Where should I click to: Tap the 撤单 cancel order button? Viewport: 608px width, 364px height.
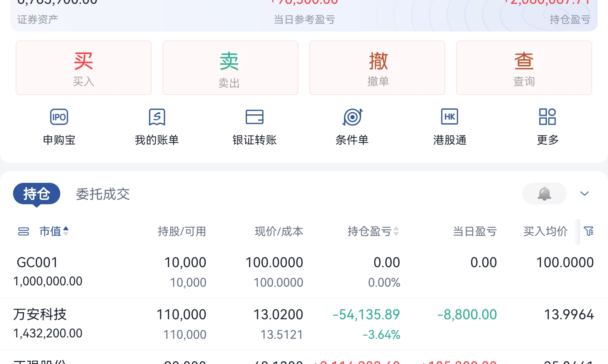click(x=377, y=68)
